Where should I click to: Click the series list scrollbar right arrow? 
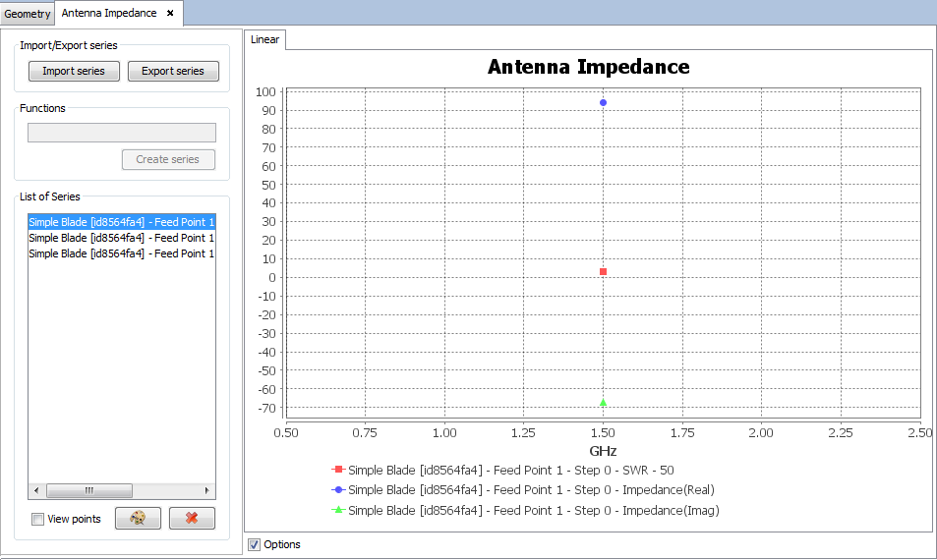click(206, 490)
